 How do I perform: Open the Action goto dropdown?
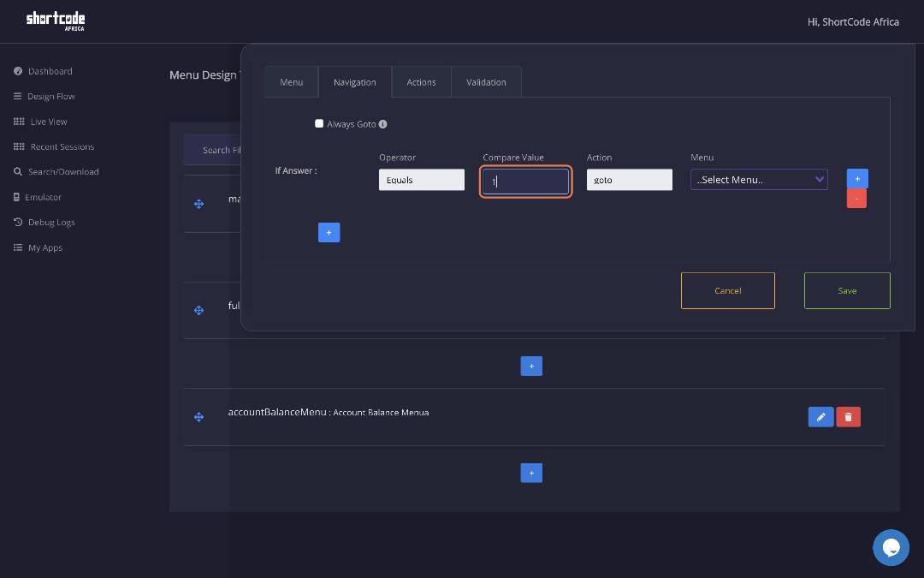pyautogui.click(x=630, y=180)
